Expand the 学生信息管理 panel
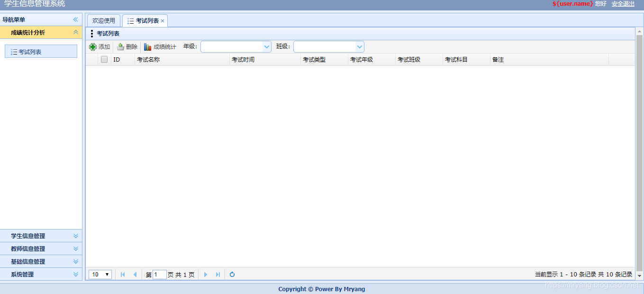Image resolution: width=644 pixels, height=294 pixels. point(40,236)
